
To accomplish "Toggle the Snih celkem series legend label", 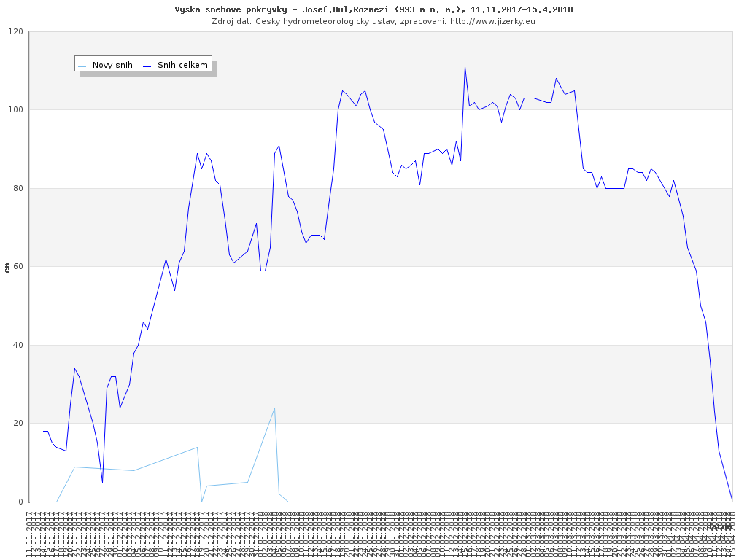I will coord(182,65).
